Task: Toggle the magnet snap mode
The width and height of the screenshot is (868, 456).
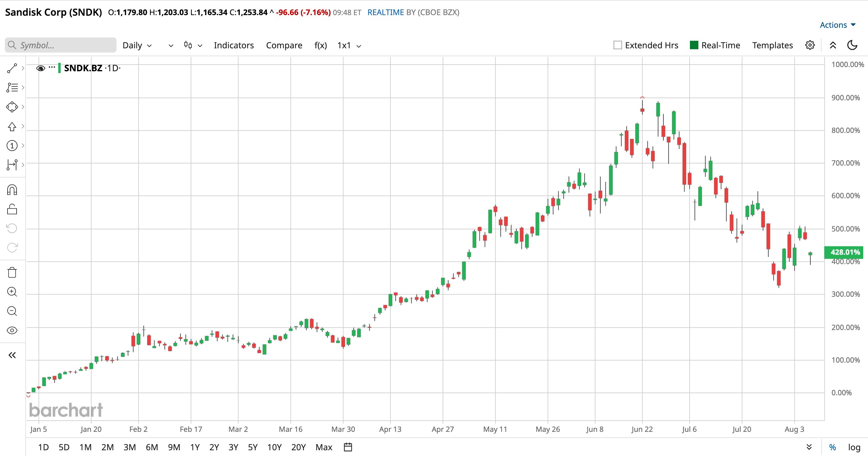Action: click(12, 190)
